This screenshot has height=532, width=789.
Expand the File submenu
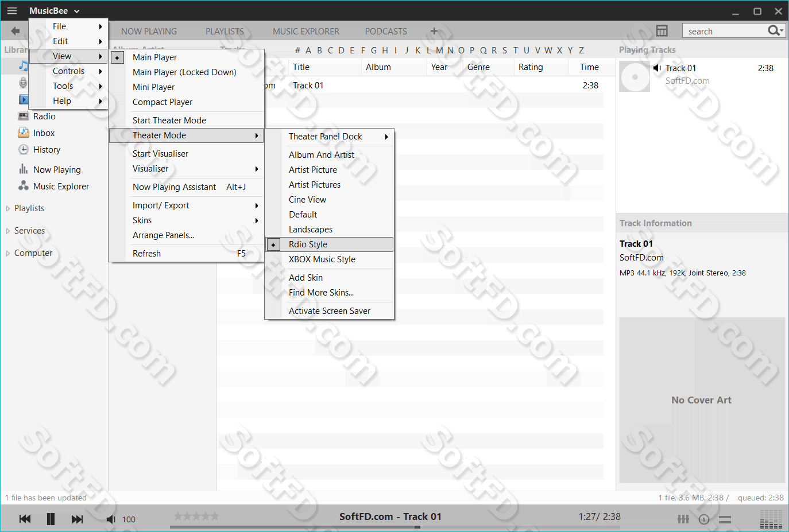pos(68,26)
